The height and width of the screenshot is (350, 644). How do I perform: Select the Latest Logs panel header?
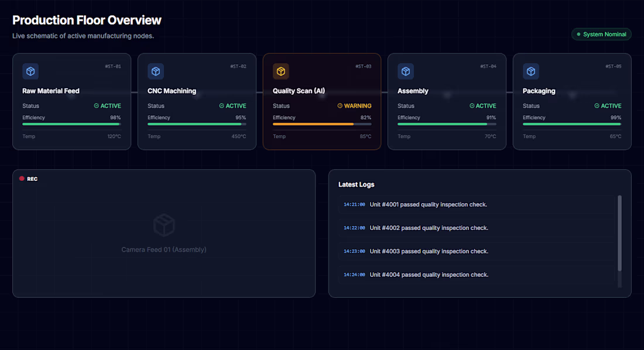[356, 184]
